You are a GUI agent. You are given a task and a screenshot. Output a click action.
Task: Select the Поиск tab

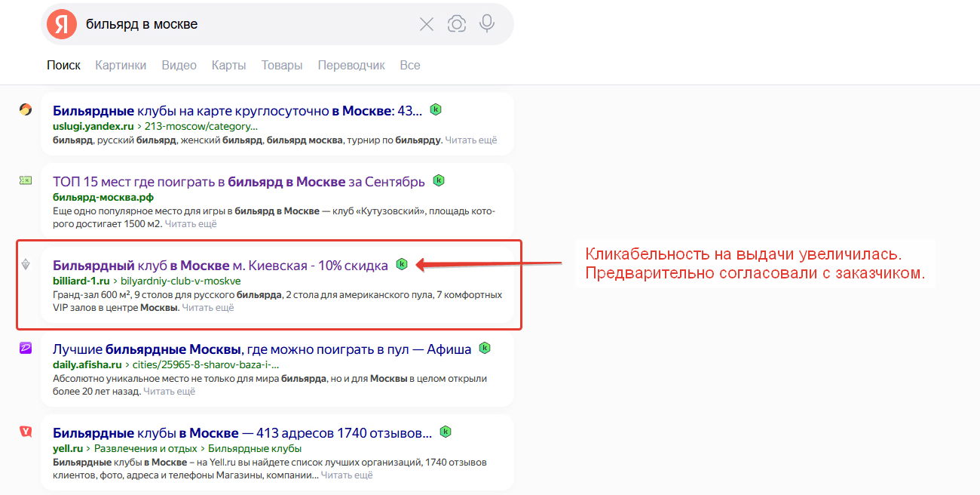(x=63, y=66)
